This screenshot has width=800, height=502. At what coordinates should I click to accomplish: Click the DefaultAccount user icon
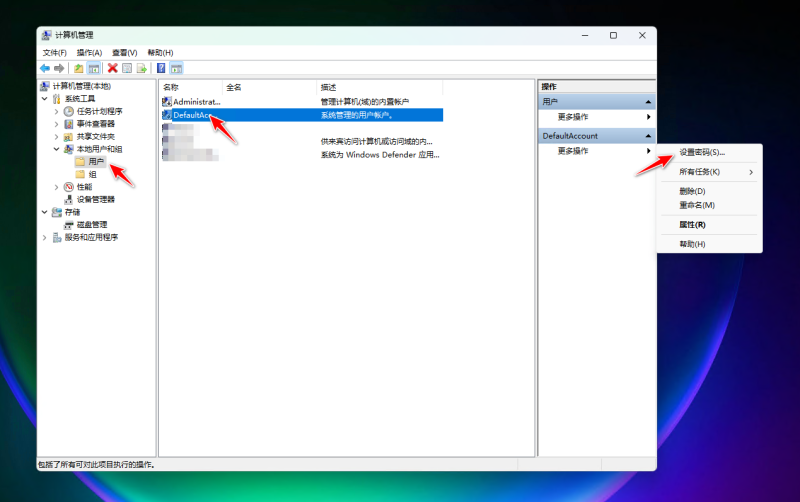[166, 115]
